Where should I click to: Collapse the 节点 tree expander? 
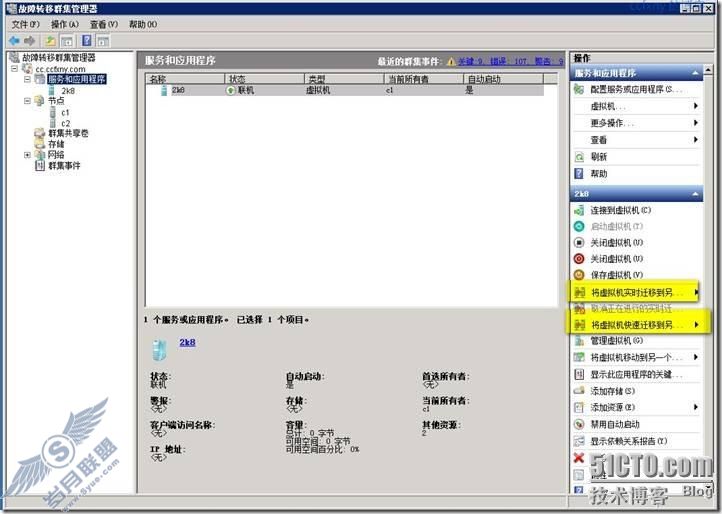28,101
